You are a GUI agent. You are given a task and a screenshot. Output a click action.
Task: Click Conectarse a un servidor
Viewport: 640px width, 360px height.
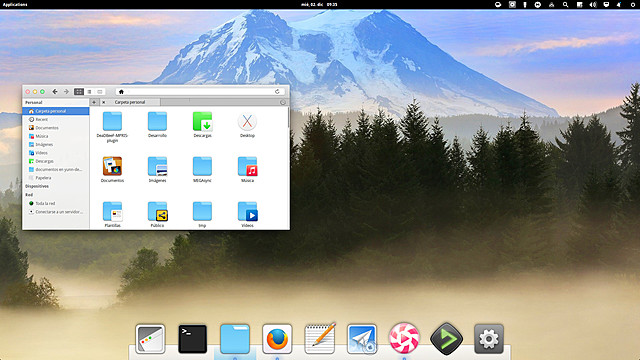point(56,212)
